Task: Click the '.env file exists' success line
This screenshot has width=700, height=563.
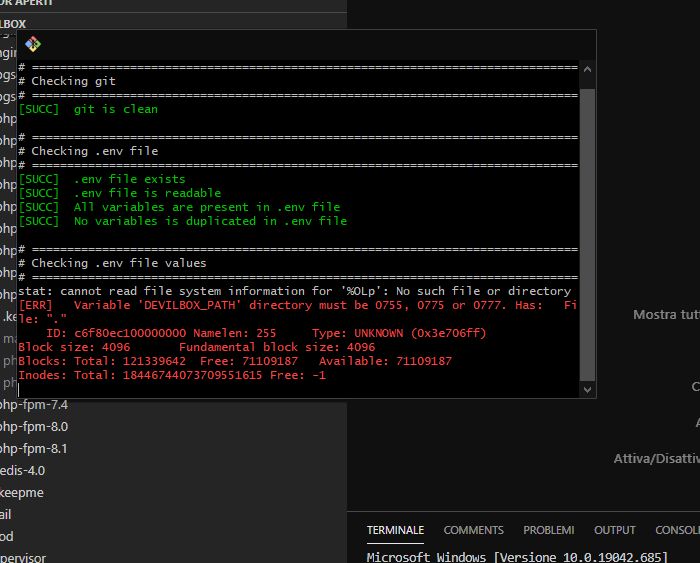Action: [x=102, y=179]
